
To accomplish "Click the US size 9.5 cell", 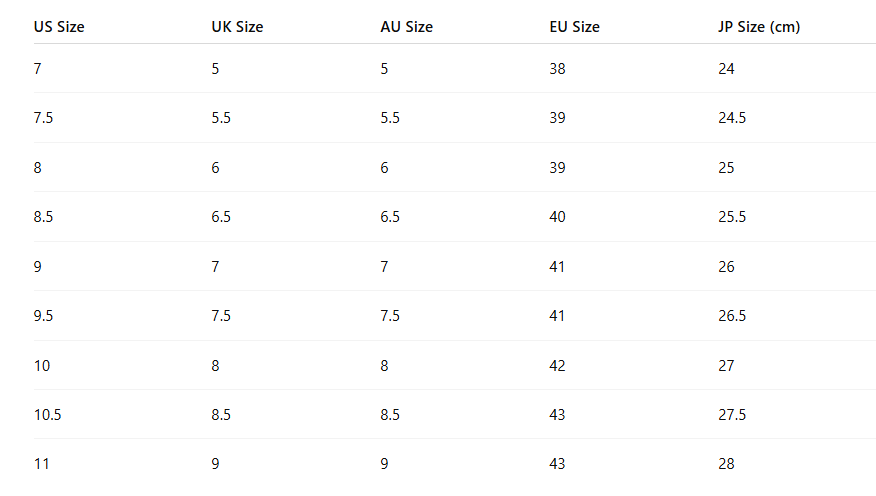I will click(x=43, y=316).
